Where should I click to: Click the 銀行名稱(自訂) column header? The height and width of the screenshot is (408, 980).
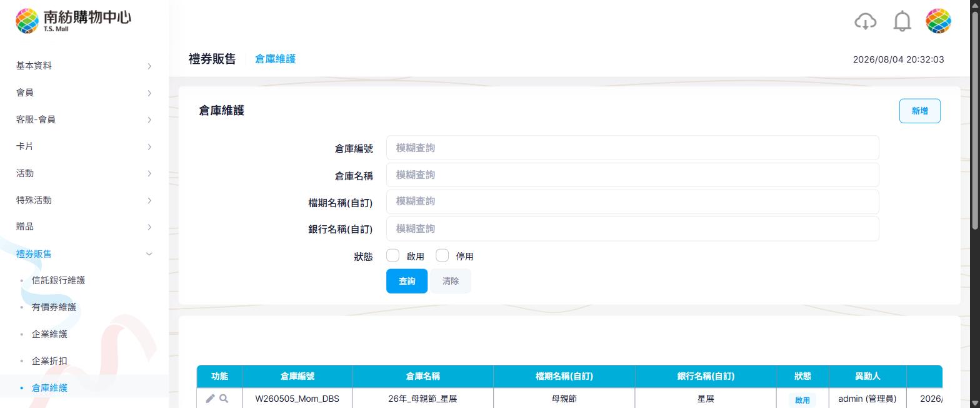pyautogui.click(x=706, y=376)
